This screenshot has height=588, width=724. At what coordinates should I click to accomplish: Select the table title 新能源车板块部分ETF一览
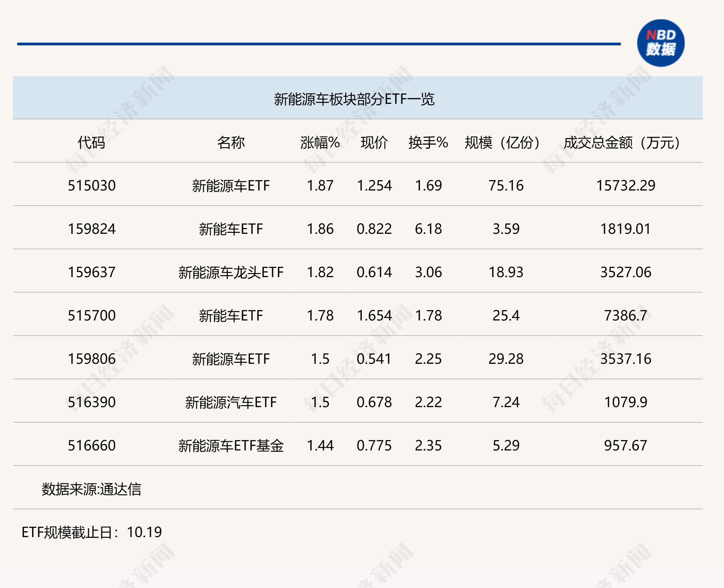point(354,99)
